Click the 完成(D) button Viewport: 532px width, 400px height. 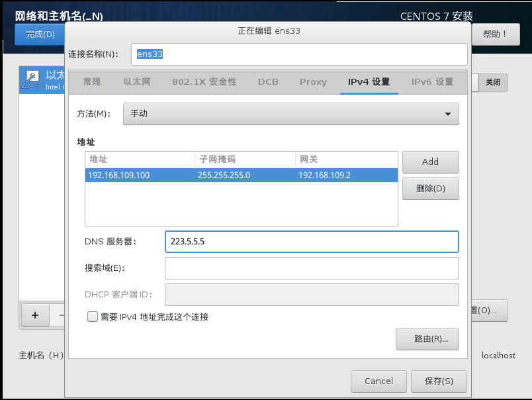39,34
